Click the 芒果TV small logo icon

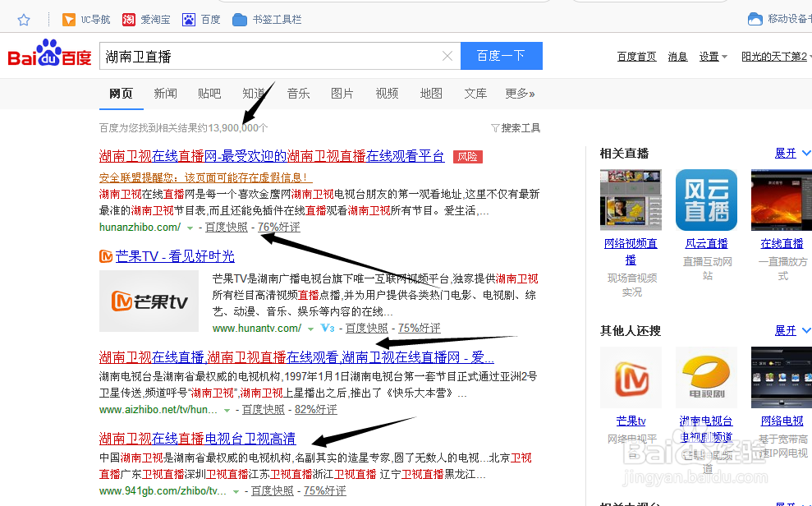tap(106, 255)
